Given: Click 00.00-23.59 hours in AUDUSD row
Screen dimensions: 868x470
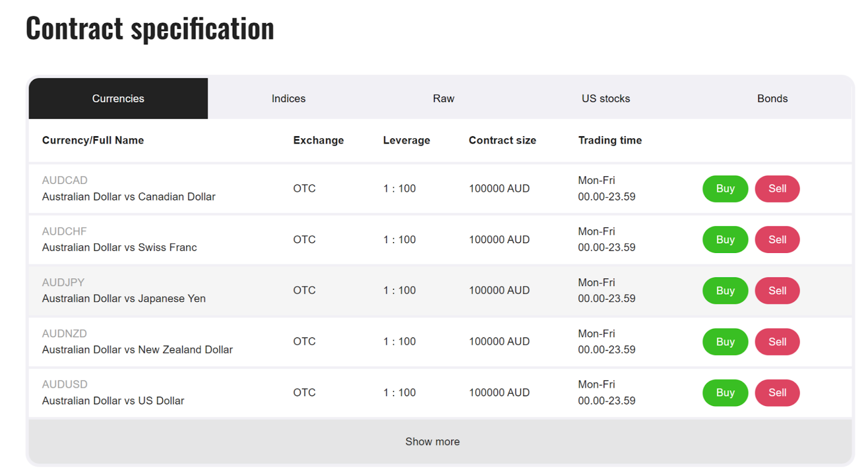Looking at the screenshot, I should click(x=607, y=401).
